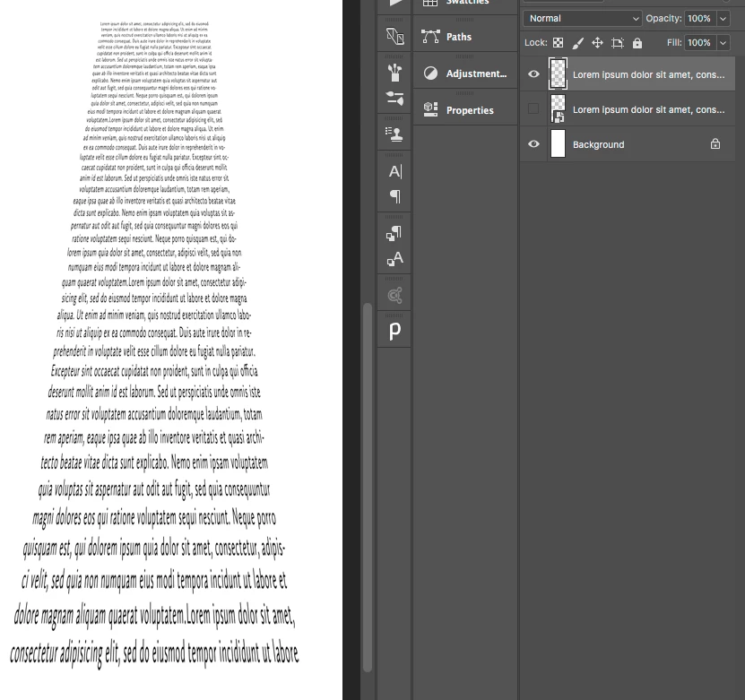Image resolution: width=745 pixels, height=700 pixels.
Task: Open the Paragraph panel icon
Action: click(394, 196)
